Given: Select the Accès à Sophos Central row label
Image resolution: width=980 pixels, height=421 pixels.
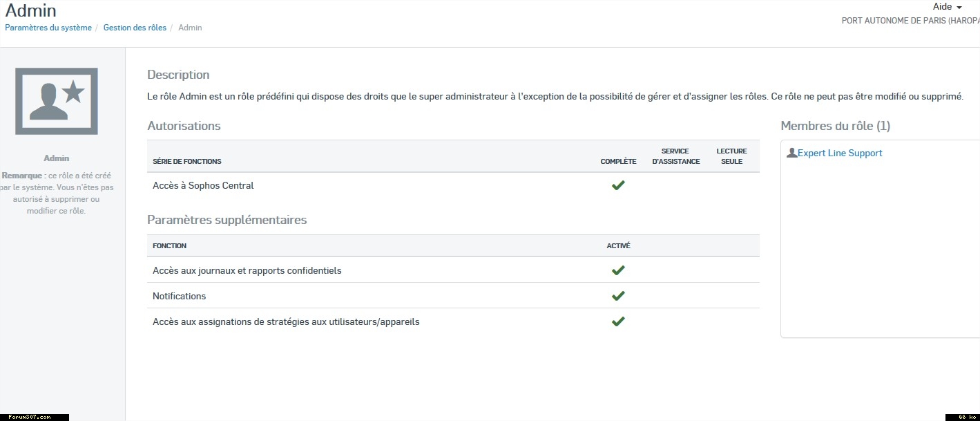Looking at the screenshot, I should (203, 185).
